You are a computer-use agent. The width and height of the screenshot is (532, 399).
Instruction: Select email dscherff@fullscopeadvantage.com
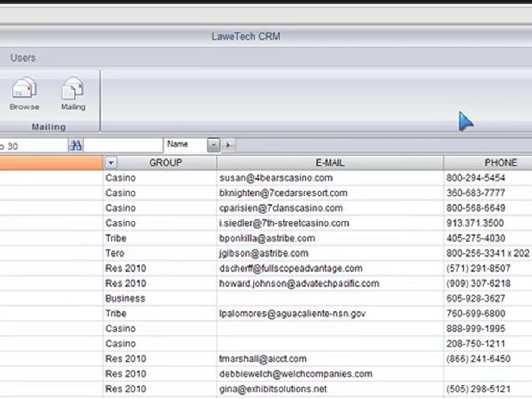point(291,268)
